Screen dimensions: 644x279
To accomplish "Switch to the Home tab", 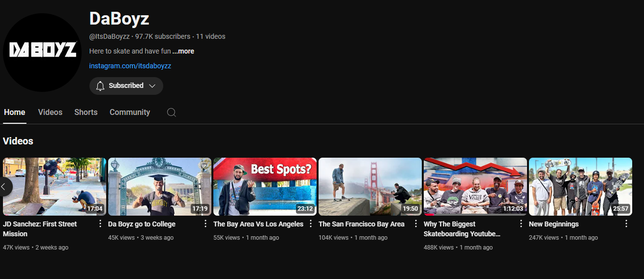I will (x=14, y=112).
